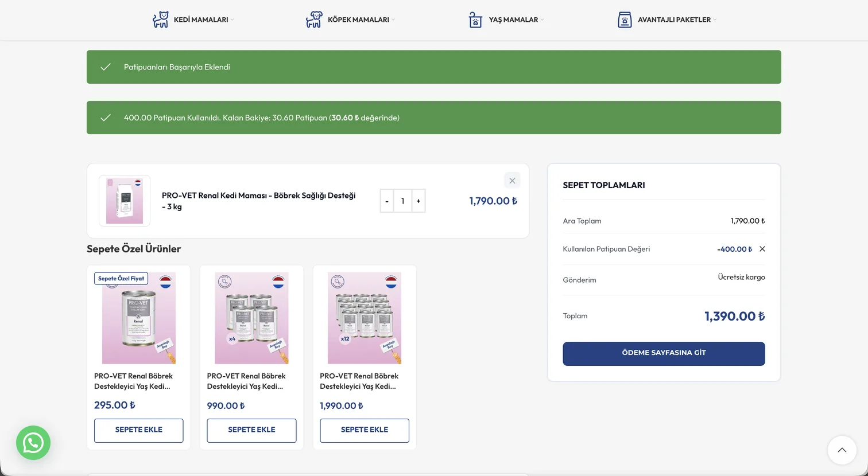The image size is (868, 476).
Task: Go to checkout via Ödeme Sayfasına Git
Action: point(664,353)
